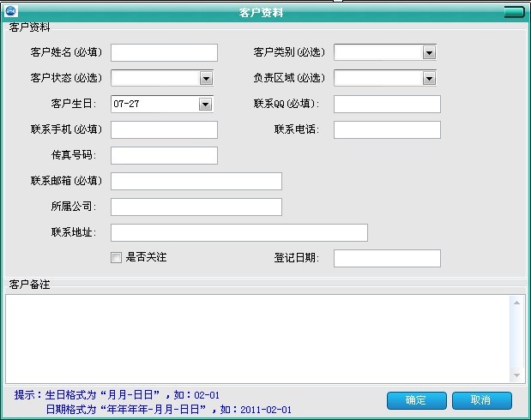Image resolution: width=531 pixels, height=420 pixels.
Task: Click the 确定 button
Action: [417, 400]
